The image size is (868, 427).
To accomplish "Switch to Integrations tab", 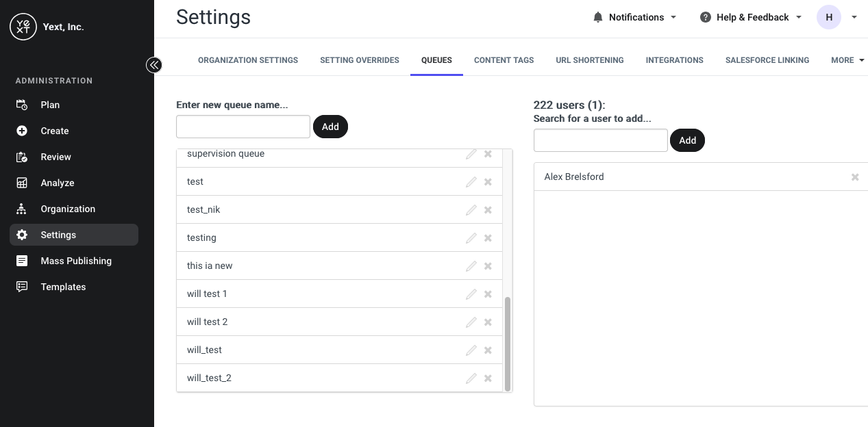I will tap(675, 60).
